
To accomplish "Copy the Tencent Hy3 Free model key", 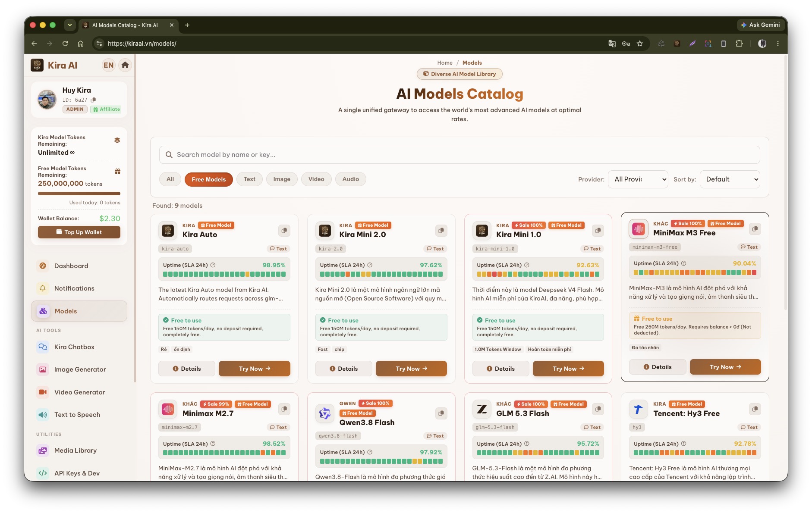I will coord(755,409).
